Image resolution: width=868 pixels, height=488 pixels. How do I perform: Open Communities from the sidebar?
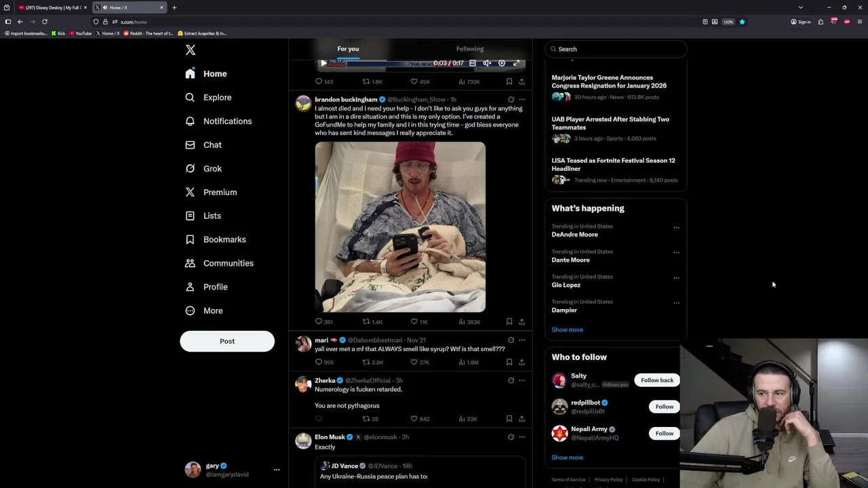coord(219,263)
